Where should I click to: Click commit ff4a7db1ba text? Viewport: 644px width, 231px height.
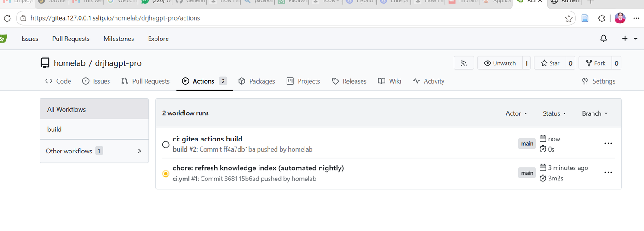239,149
